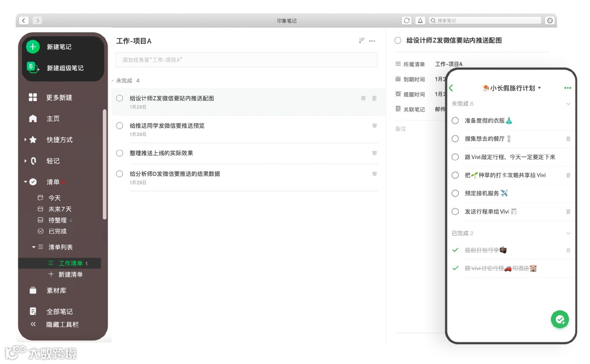Viewport: 590px width, 364px height.
Task: Collapse the 清单 tree arrow
Action: tap(25, 182)
